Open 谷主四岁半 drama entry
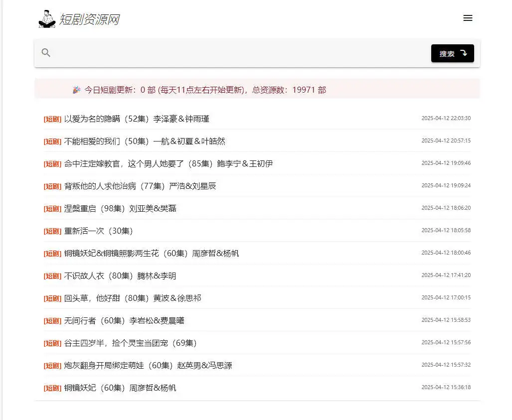The image size is (512, 420). coord(131,343)
